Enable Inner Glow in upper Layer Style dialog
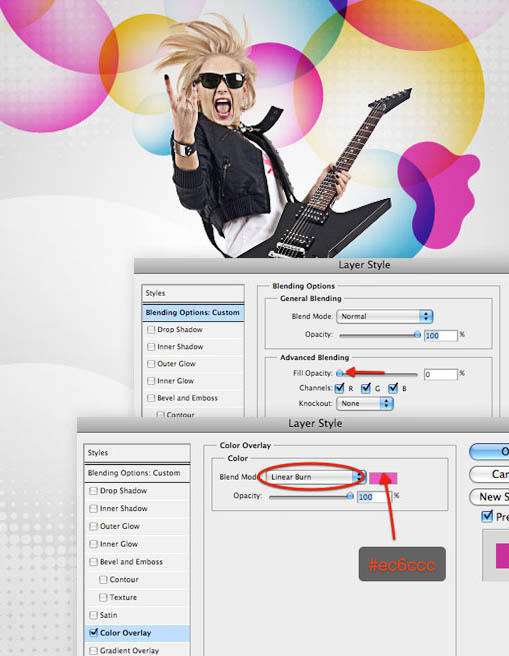 point(151,381)
